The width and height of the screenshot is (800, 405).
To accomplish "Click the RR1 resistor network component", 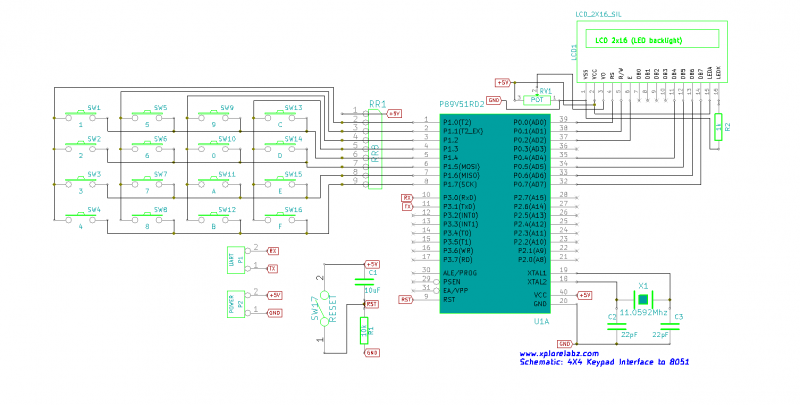I will pyautogui.click(x=374, y=148).
